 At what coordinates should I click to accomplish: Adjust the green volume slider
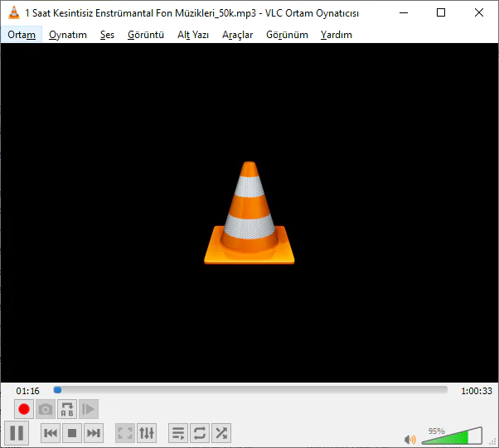[452, 436]
